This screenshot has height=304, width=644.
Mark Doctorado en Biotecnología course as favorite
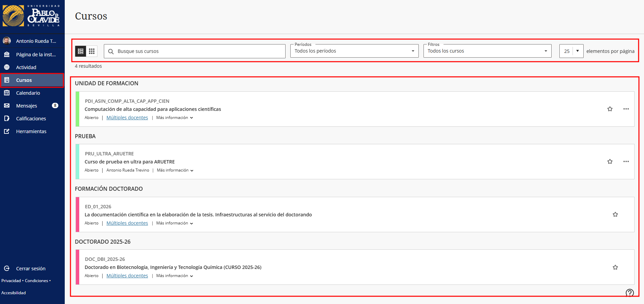[615, 267]
